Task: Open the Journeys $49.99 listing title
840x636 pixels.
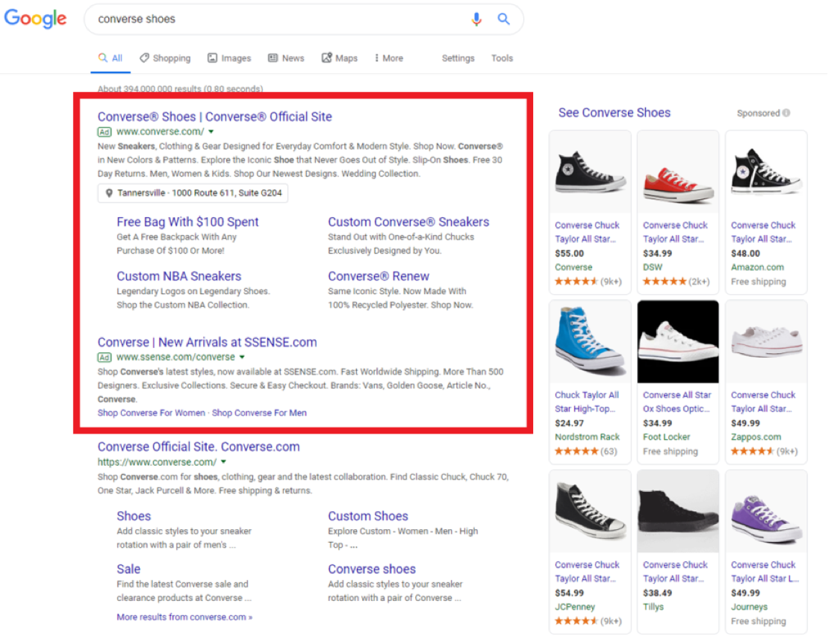Action: click(765, 572)
